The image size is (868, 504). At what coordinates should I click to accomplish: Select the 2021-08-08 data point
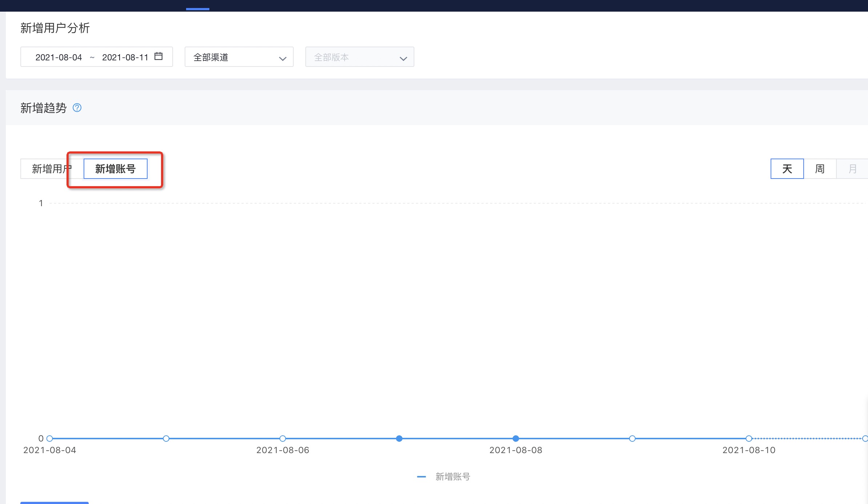point(516,439)
